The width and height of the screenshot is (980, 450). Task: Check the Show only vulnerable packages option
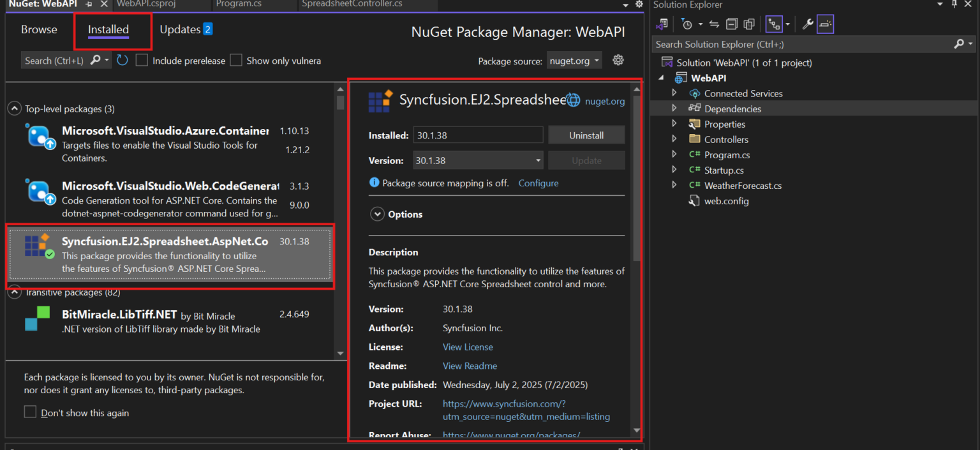(x=236, y=60)
